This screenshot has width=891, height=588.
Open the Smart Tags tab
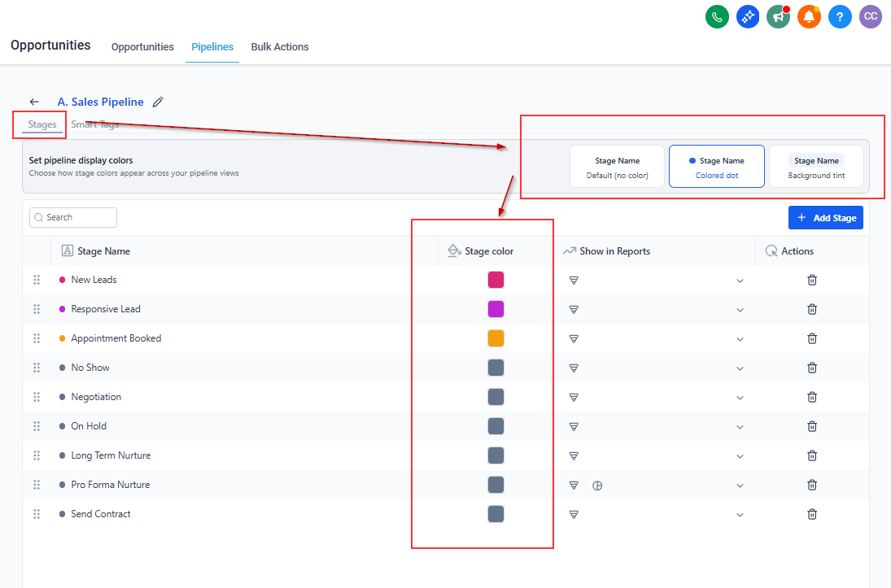(x=95, y=125)
